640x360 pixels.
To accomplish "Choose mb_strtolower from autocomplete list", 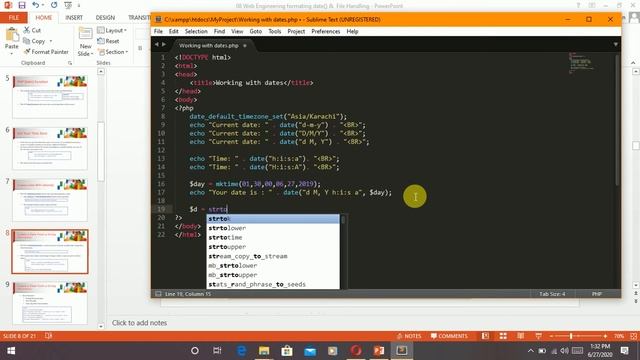I will click(x=273, y=266).
